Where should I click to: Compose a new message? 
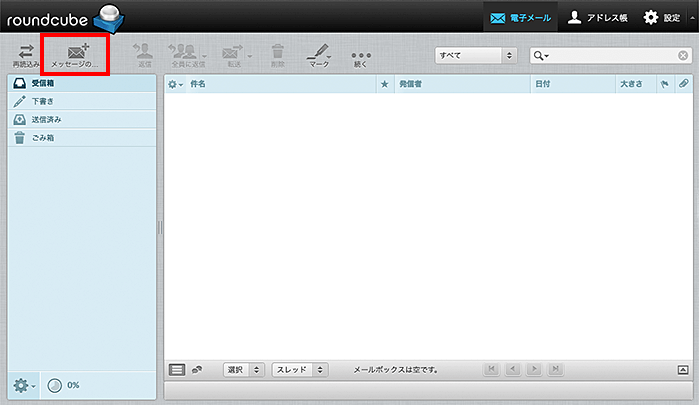click(74, 51)
